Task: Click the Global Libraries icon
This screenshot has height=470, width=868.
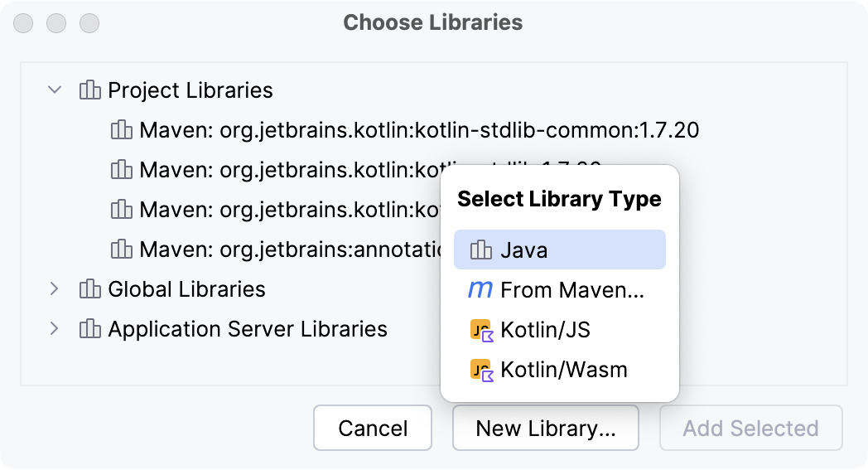Action: (x=89, y=289)
